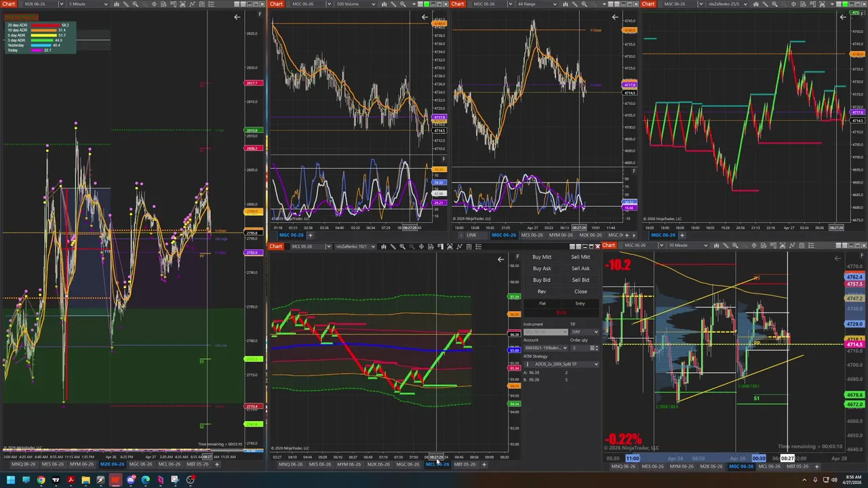Open bar type icon in MCL ninZaRenko chart toolbar
868x488 pixels.
tap(384, 246)
